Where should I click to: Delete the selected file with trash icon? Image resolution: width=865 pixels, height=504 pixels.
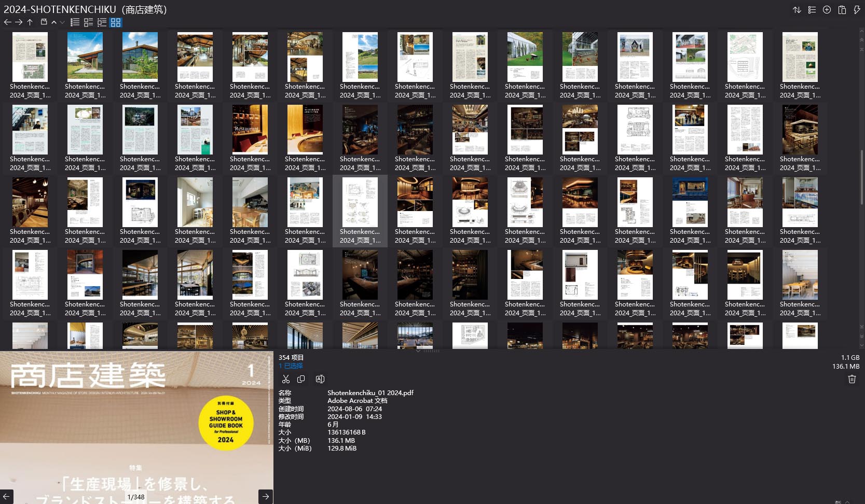click(852, 379)
